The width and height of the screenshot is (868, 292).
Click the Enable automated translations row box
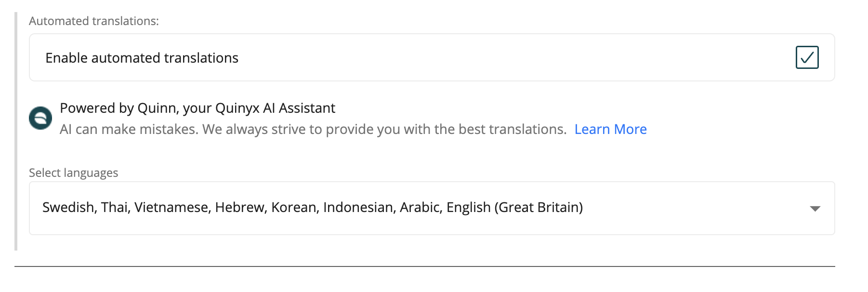coord(432,57)
